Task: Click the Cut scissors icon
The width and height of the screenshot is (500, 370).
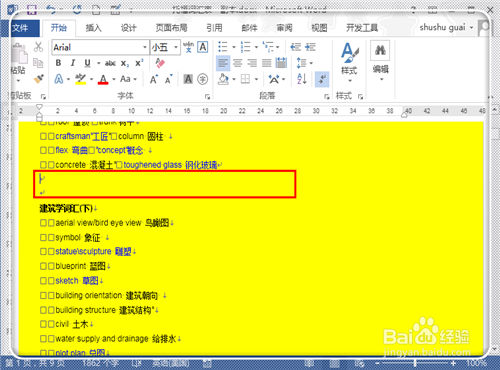Action: 38,47
